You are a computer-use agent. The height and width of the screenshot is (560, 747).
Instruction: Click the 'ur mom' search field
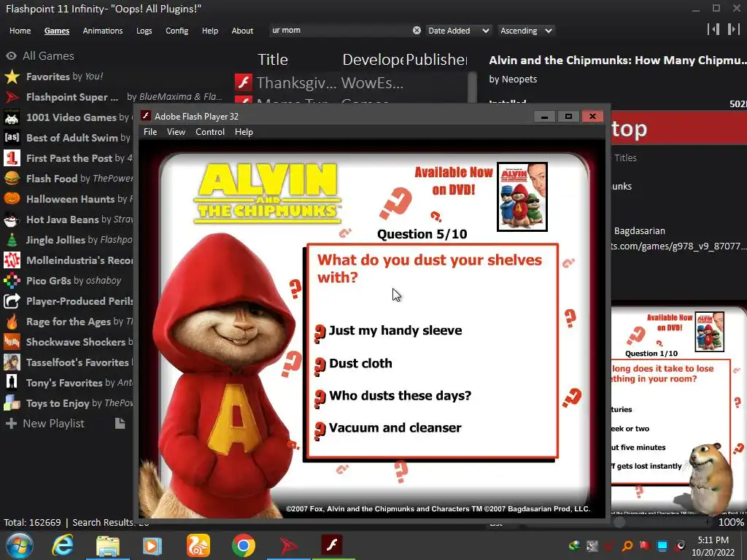coord(340,31)
